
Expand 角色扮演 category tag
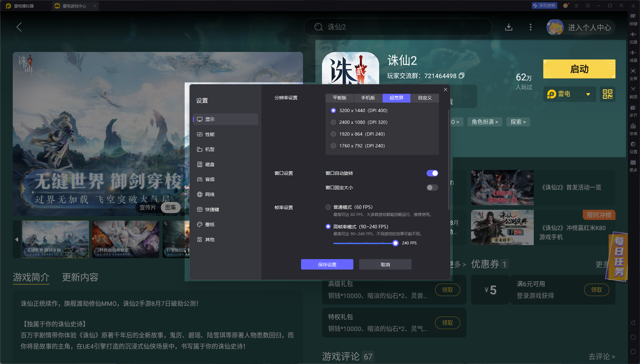484,122
